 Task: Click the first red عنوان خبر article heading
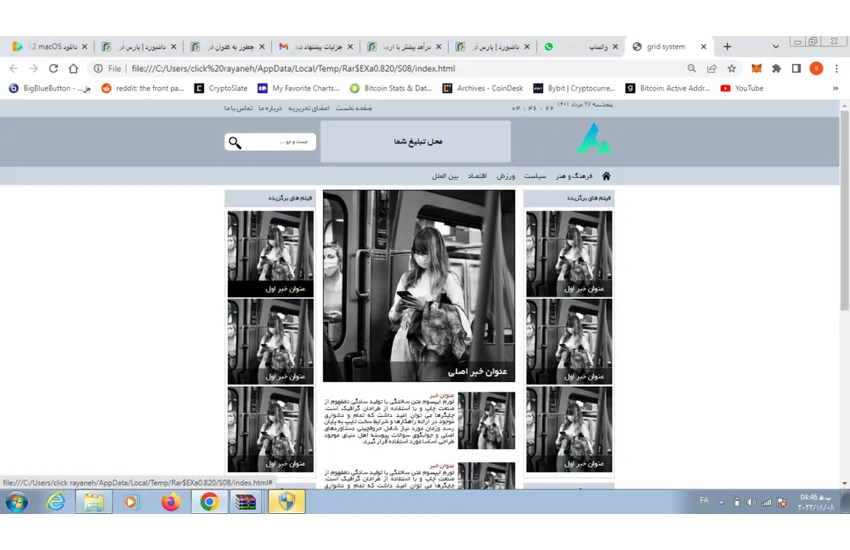pyautogui.click(x=442, y=396)
